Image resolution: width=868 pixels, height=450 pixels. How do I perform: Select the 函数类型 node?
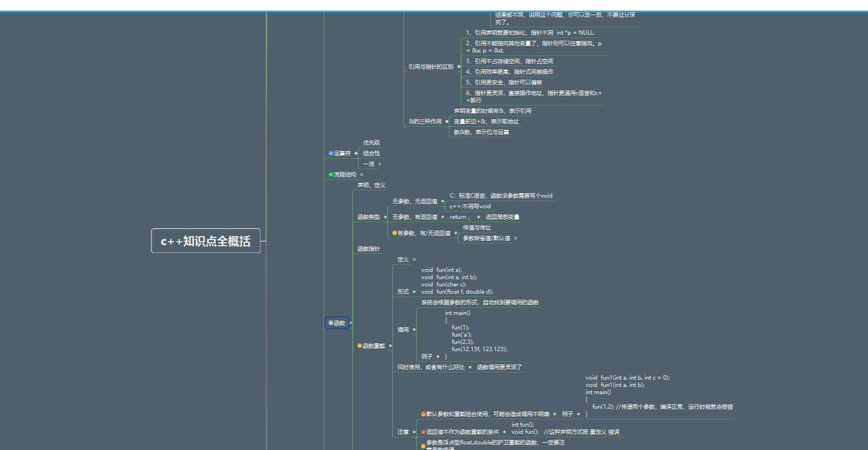369,217
